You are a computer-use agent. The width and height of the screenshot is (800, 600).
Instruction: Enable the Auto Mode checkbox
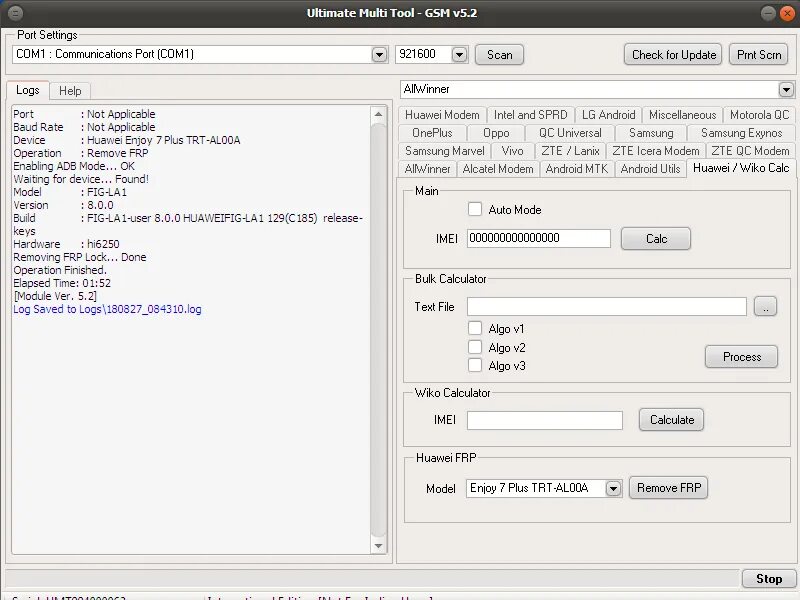click(475, 209)
